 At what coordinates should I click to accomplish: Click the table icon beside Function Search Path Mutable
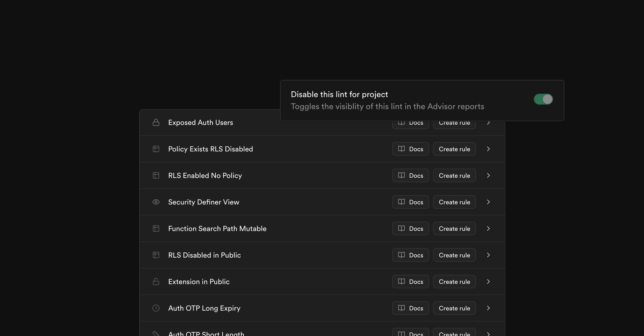point(156,229)
